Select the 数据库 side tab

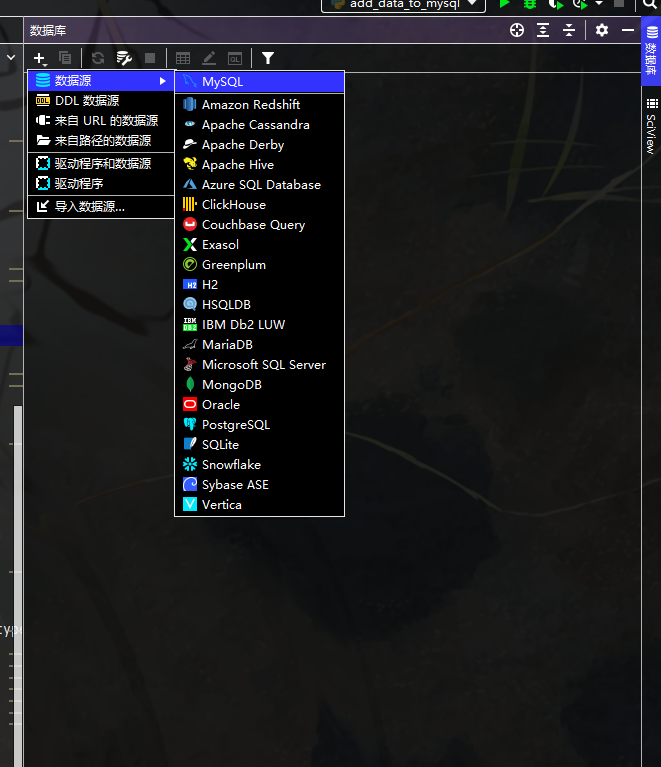point(651,51)
